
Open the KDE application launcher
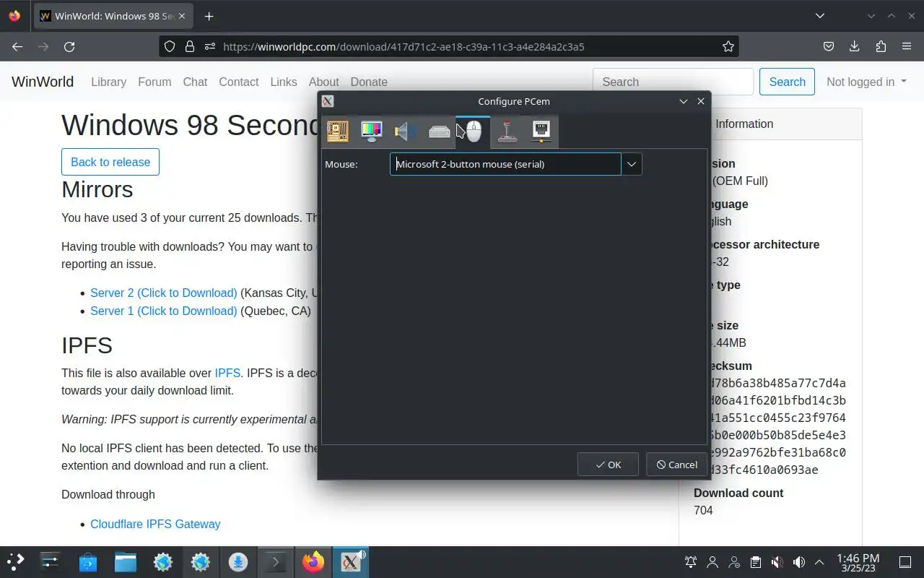16,562
